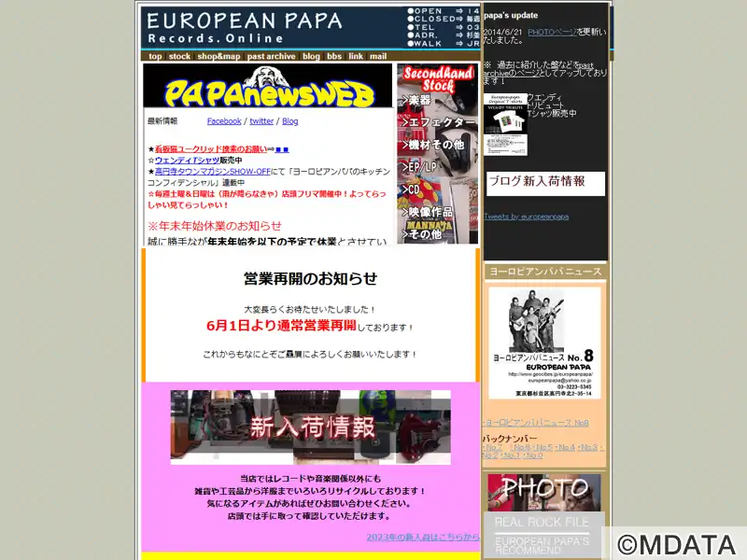
Task: Open the EUROPEAN PAPA'S RECOMMEND banner
Action: pos(543,546)
